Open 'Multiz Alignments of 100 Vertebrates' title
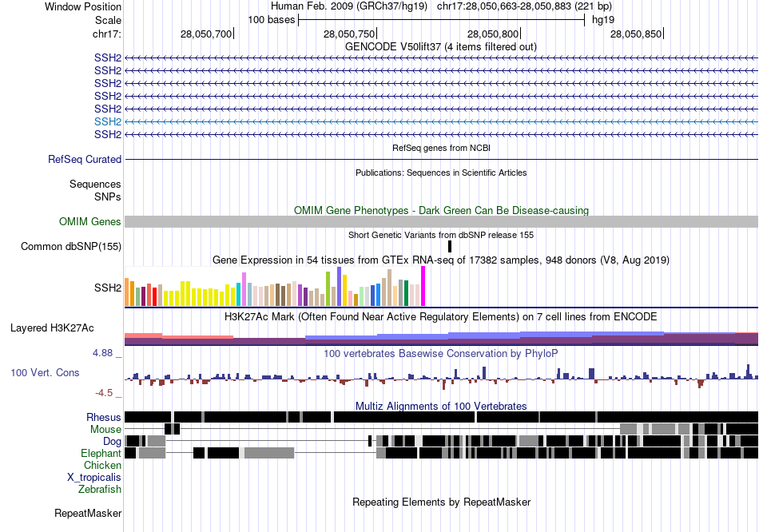 pyautogui.click(x=441, y=406)
